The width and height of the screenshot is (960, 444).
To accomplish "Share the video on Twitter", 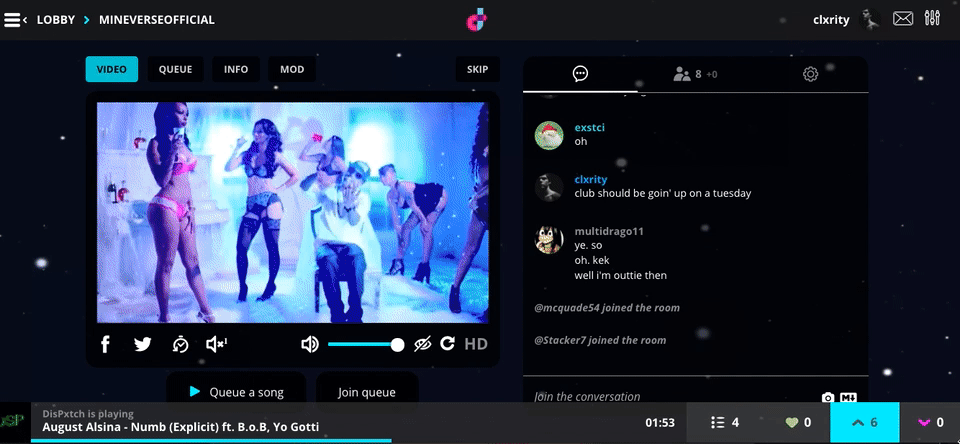I will coord(143,344).
